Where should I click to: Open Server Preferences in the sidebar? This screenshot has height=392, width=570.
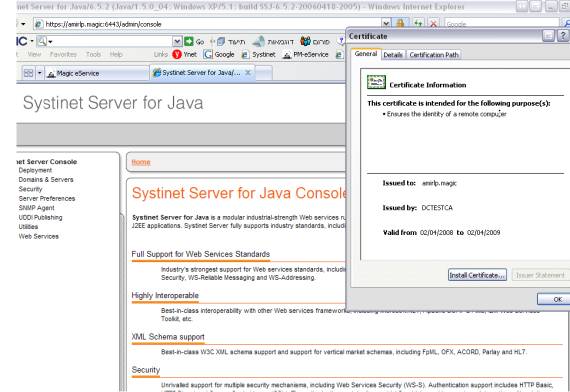(x=47, y=199)
